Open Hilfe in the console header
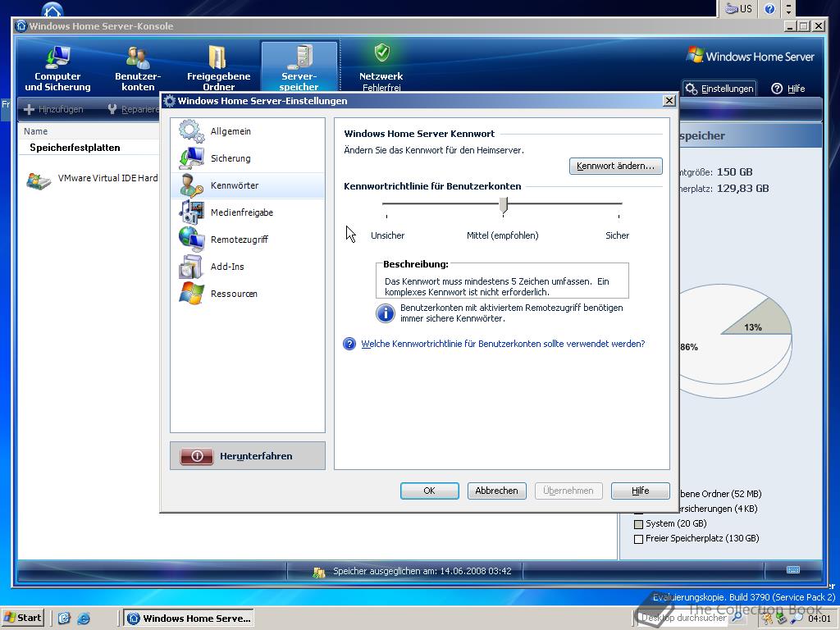The width and height of the screenshot is (840, 630). pos(788,89)
